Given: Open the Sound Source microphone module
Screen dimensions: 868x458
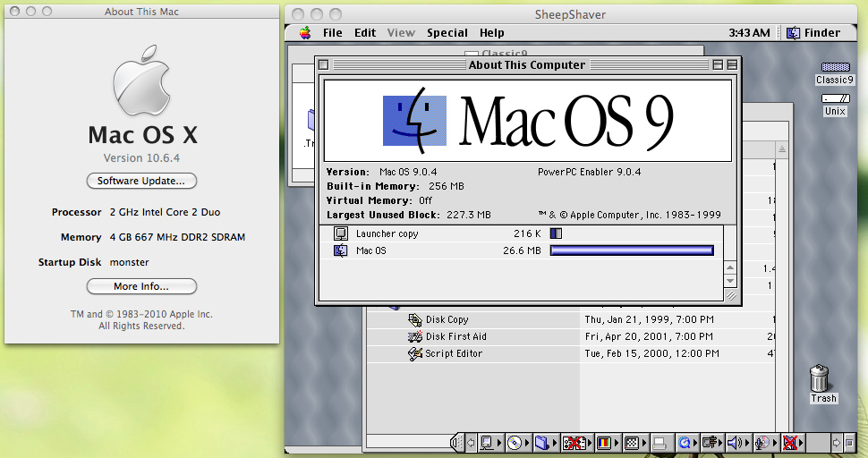Looking at the screenshot, I should pos(766,443).
